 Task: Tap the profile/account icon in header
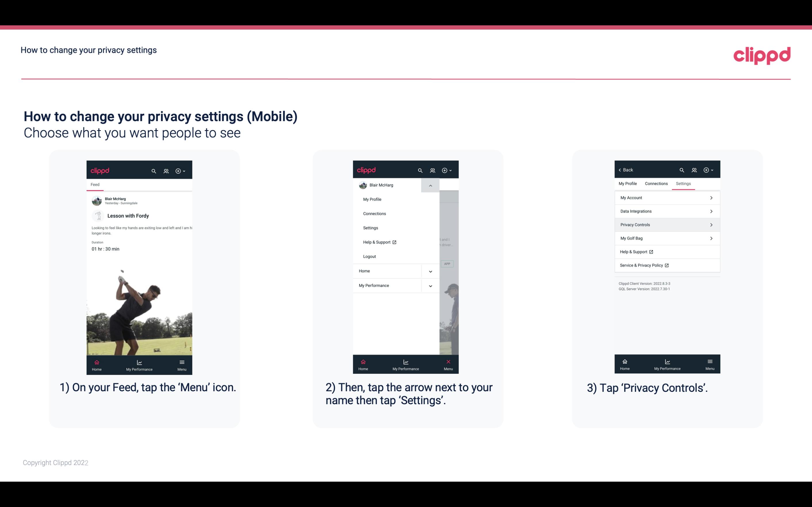(x=165, y=170)
